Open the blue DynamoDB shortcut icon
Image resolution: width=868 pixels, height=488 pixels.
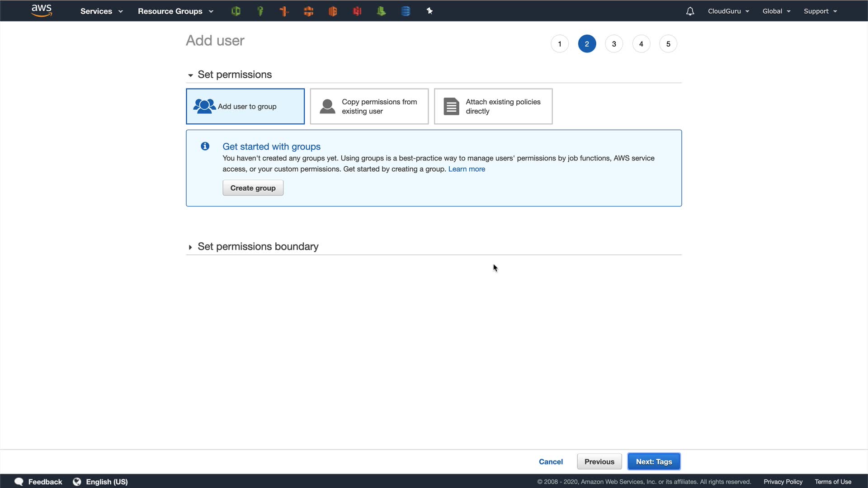click(406, 11)
